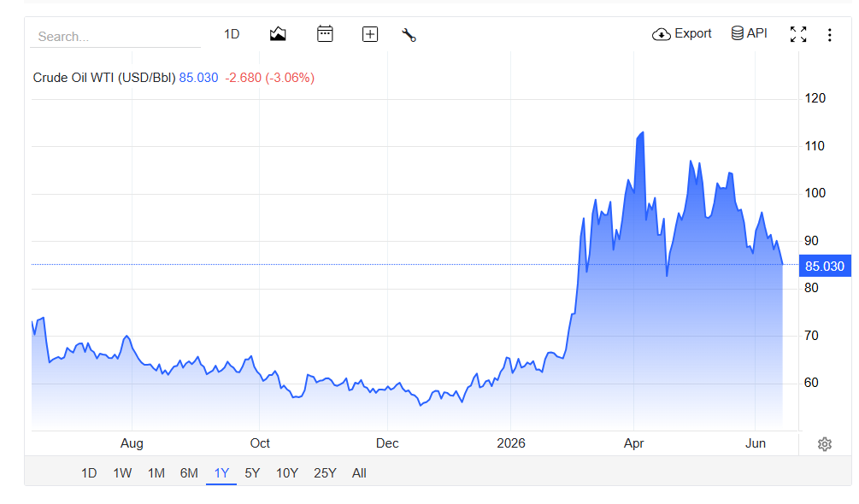Select the 5Y time range

click(x=252, y=472)
